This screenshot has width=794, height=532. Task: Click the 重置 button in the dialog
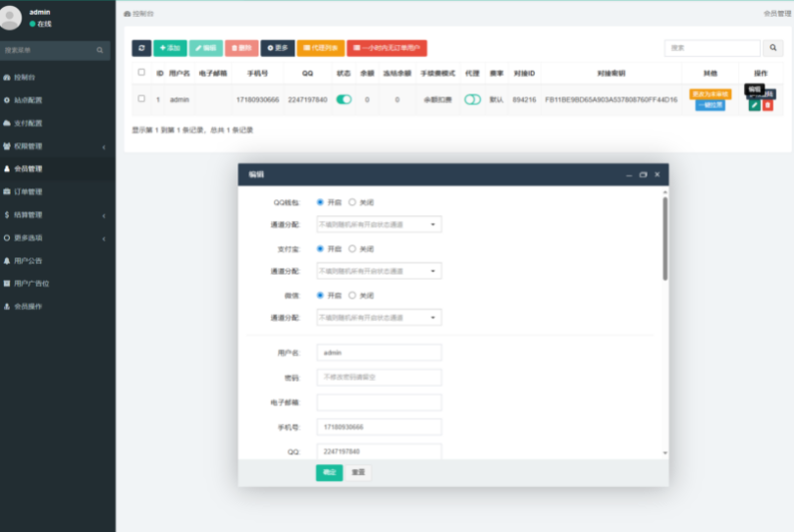358,472
